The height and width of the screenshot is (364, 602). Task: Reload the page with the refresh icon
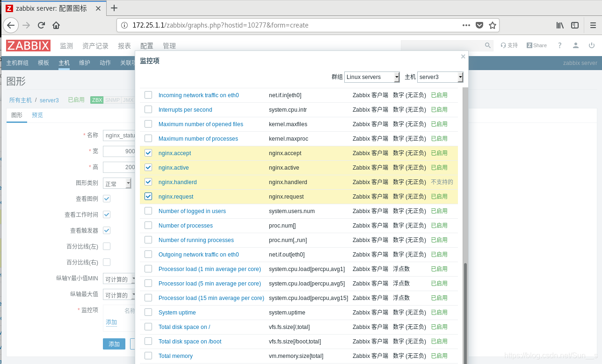[41, 25]
